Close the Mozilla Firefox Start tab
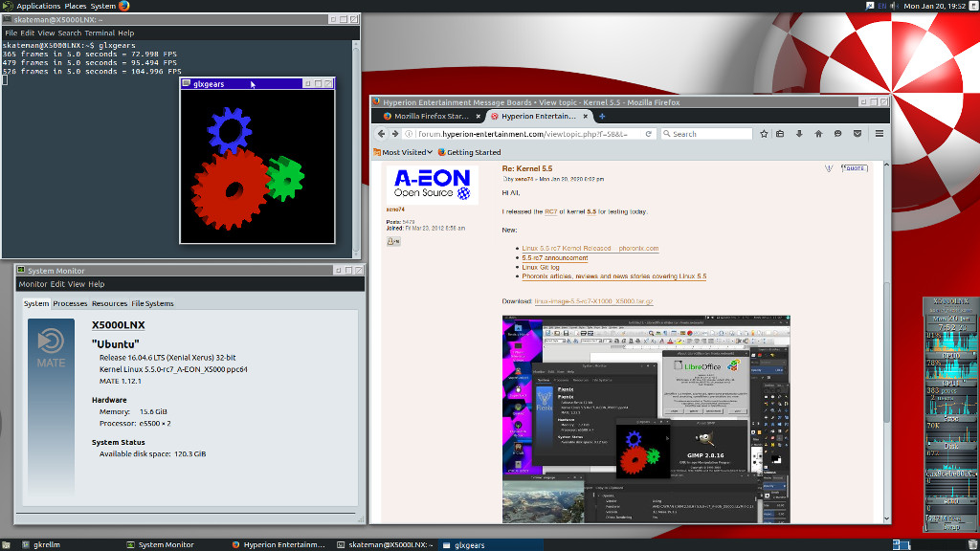 coord(479,116)
